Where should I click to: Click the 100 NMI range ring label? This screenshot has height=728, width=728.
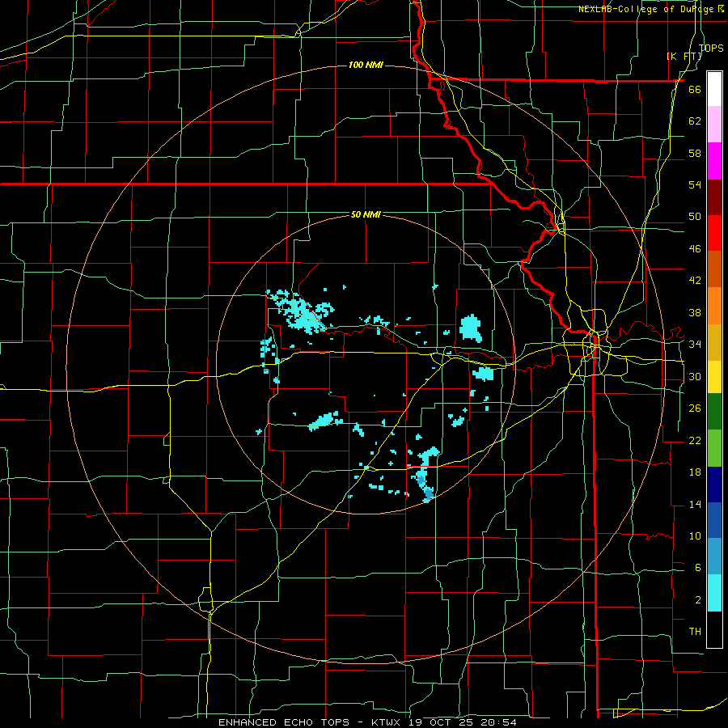(x=366, y=65)
